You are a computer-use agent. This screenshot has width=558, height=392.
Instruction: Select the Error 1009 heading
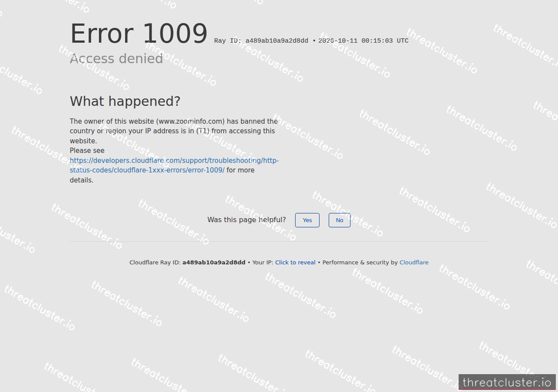[139, 34]
